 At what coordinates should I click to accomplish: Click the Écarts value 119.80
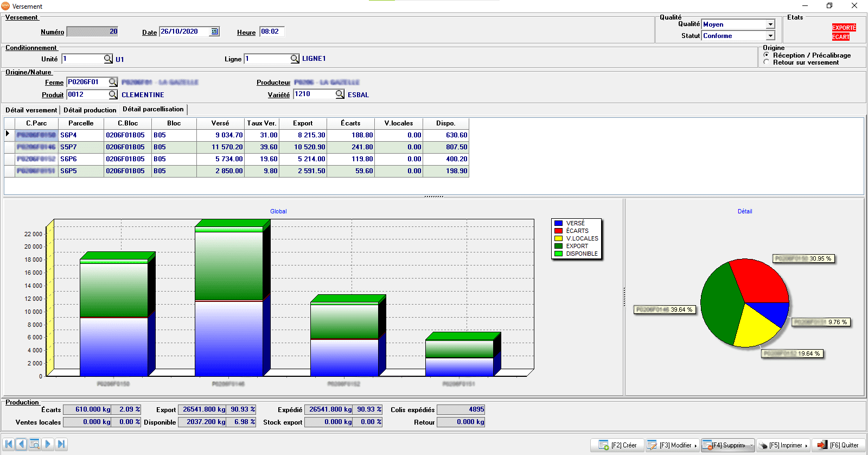pos(350,159)
